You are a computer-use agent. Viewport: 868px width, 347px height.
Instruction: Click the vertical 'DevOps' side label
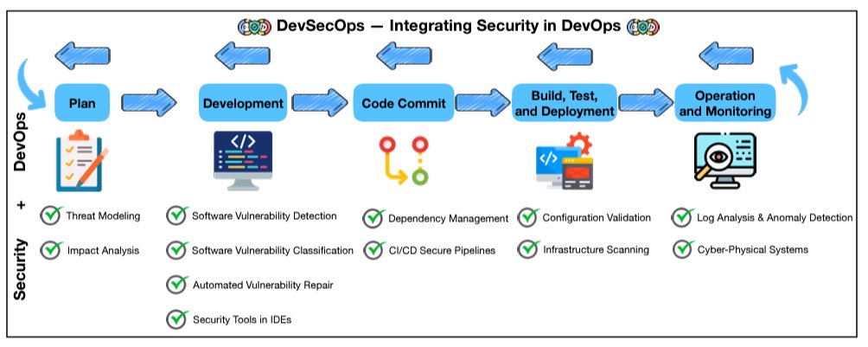point(21,140)
